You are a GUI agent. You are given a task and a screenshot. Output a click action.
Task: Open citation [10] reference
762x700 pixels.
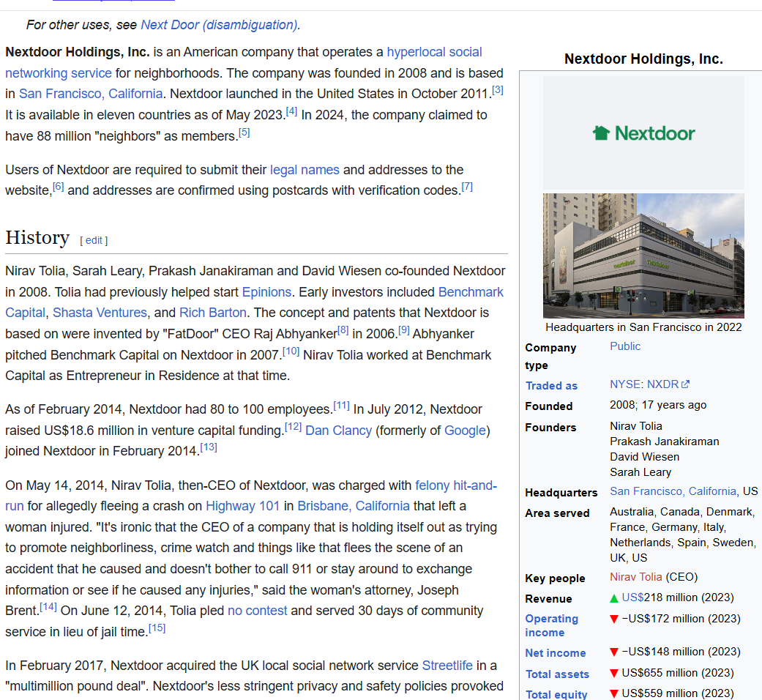(291, 351)
